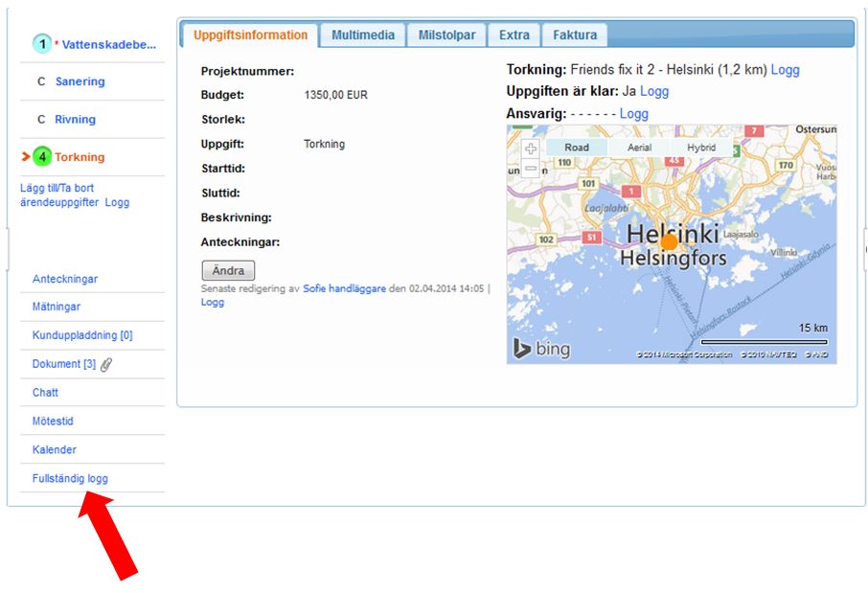
Task: Open the Faktura tab
Action: click(x=575, y=35)
